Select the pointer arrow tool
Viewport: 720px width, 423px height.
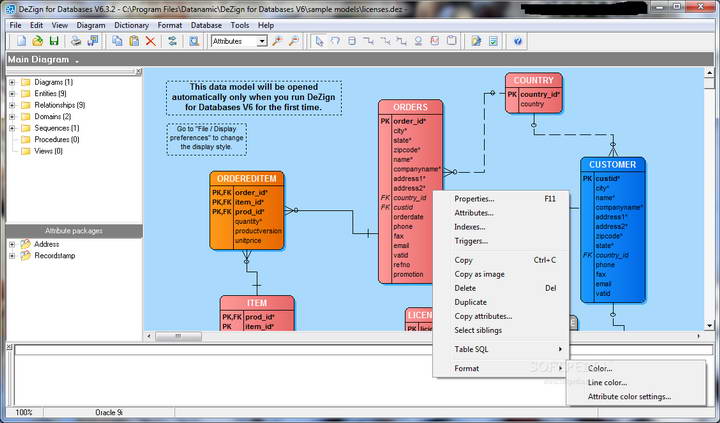(319, 41)
